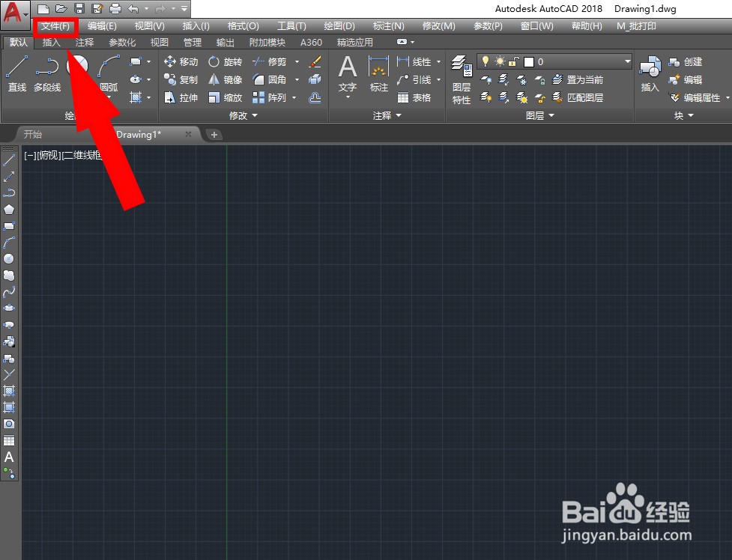The image size is (732, 560).
Task: Open the Undo history dropdown arrow
Action: tap(146, 8)
